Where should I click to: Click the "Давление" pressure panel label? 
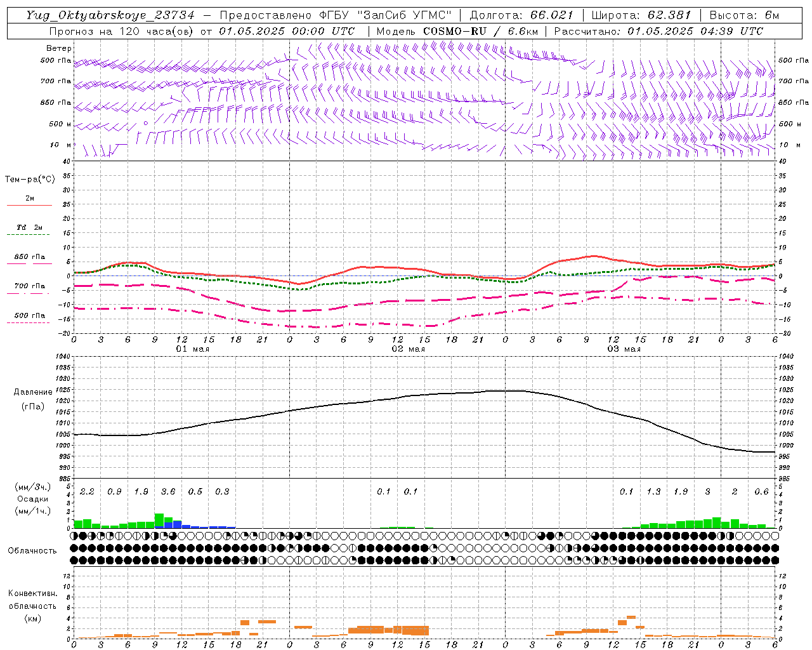tap(33, 392)
